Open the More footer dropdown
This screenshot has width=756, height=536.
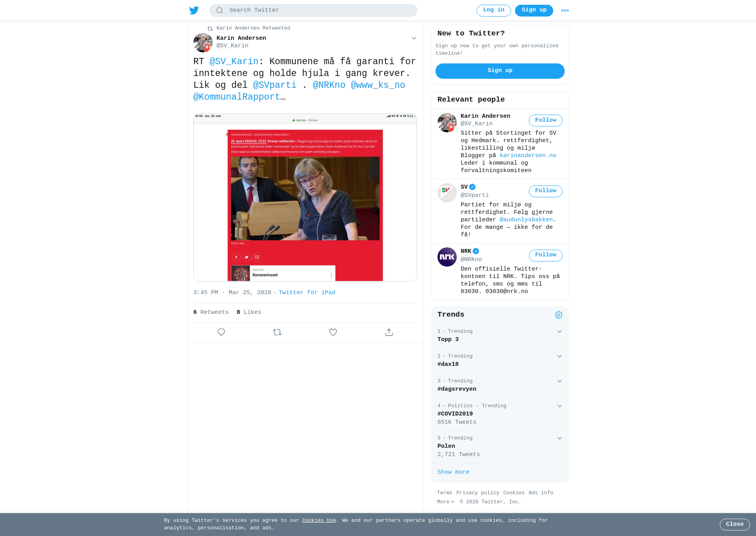tap(446, 502)
